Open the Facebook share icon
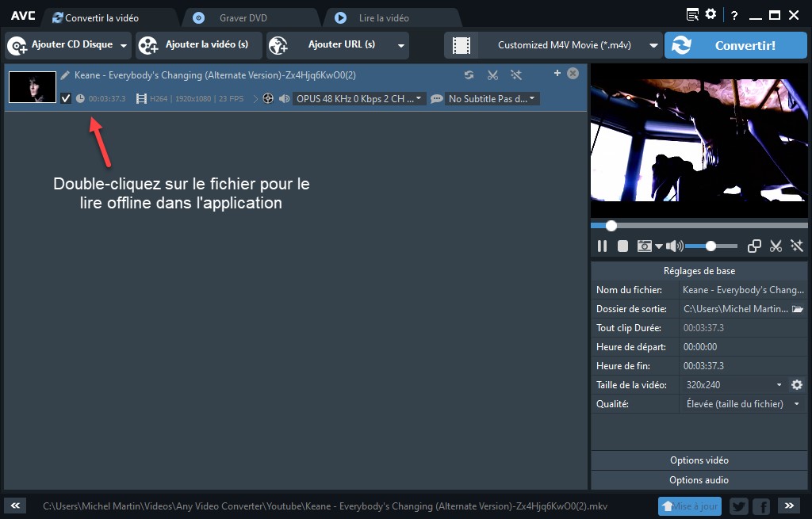This screenshot has width=812, height=519. (x=761, y=506)
